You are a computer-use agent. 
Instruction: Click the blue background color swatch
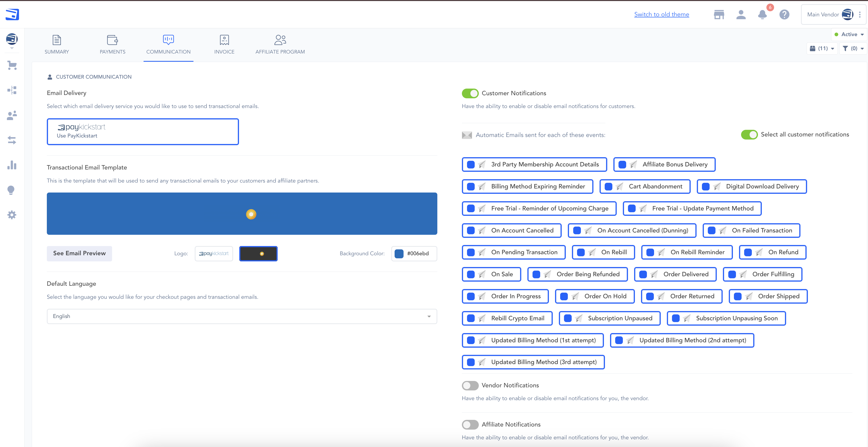click(x=399, y=253)
